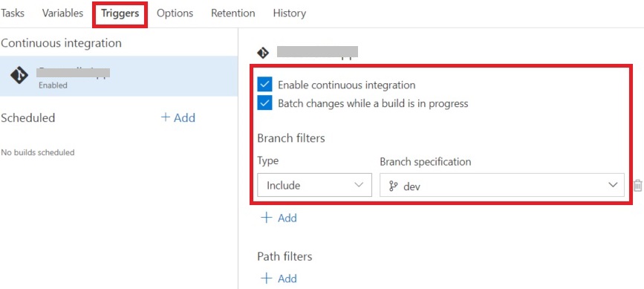Screen dimensions: 644x289
Task: Expand the dev branch specification dropdown
Action: pos(502,185)
